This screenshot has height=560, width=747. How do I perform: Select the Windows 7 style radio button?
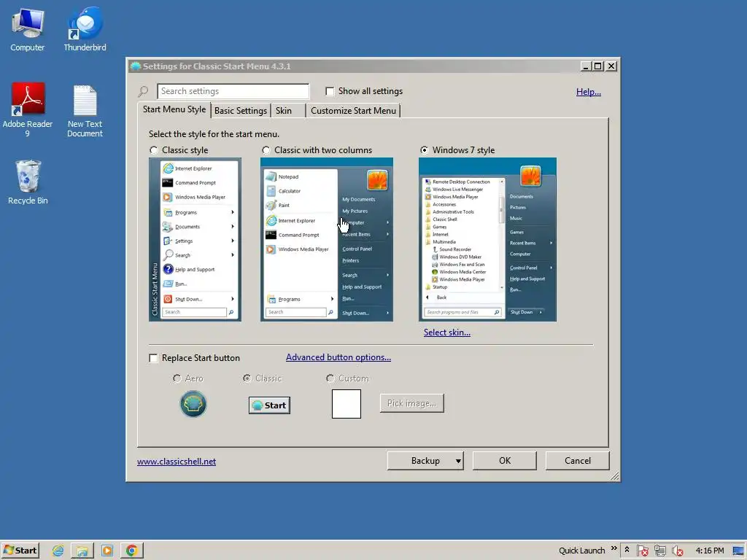click(x=424, y=150)
